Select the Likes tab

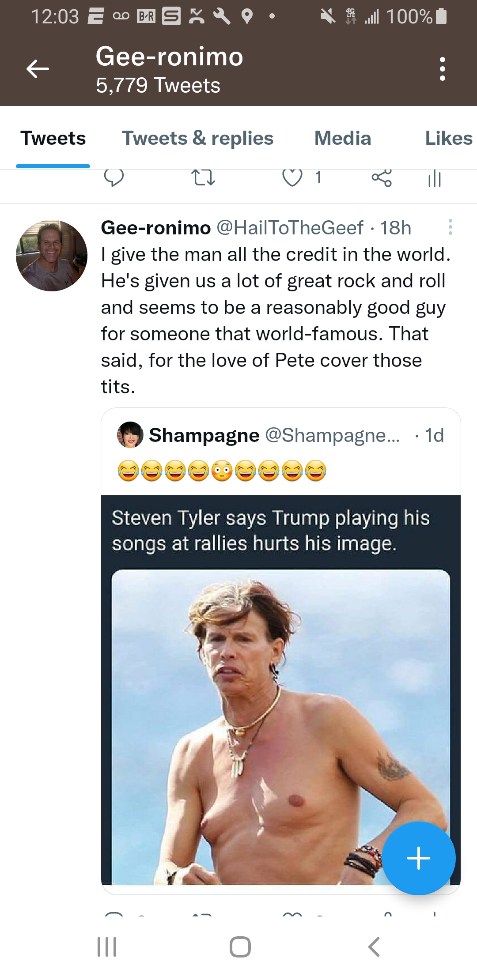coord(448,138)
